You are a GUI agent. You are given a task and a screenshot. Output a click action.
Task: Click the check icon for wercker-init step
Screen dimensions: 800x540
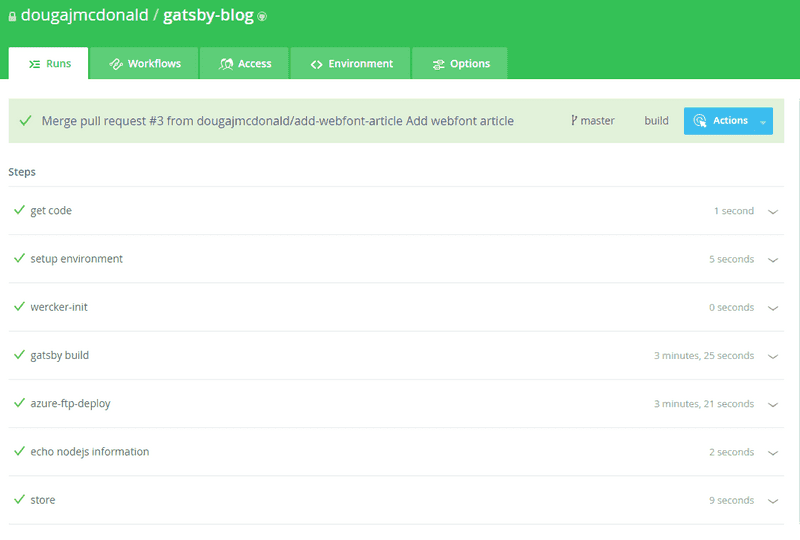[x=19, y=307]
